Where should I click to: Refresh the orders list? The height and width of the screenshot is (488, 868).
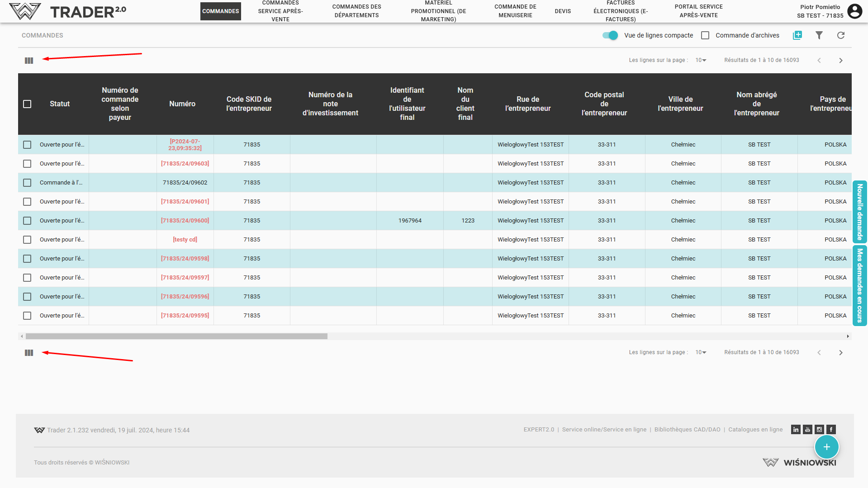click(840, 35)
